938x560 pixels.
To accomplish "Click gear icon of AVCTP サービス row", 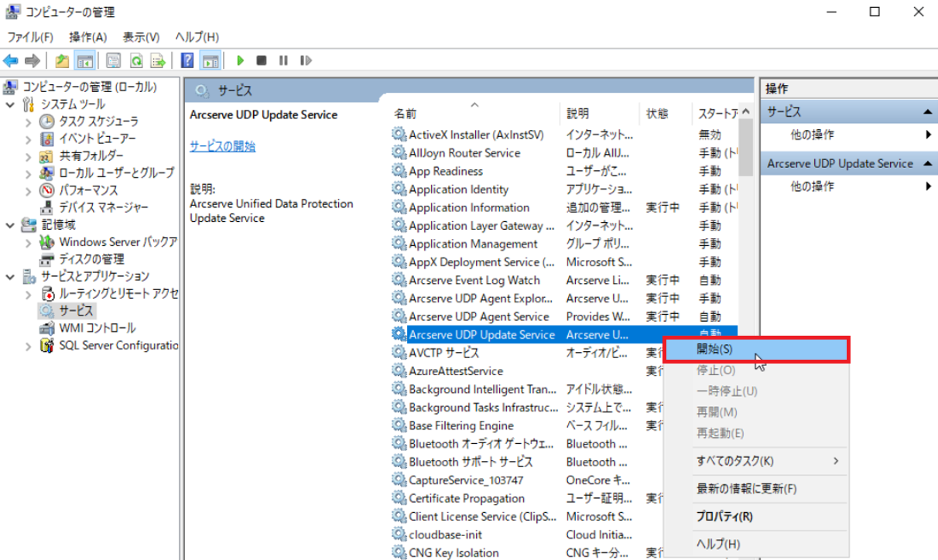I will (x=399, y=353).
